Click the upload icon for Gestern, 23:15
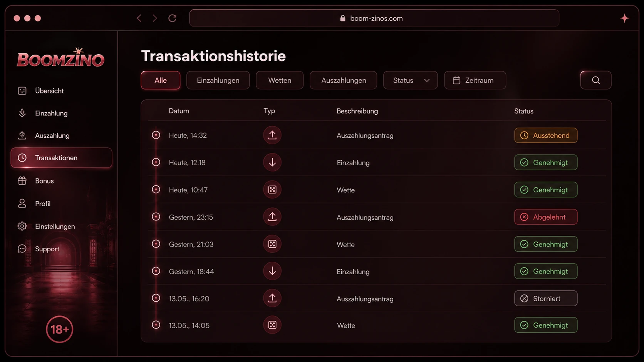Image resolution: width=644 pixels, height=362 pixels. tap(272, 217)
